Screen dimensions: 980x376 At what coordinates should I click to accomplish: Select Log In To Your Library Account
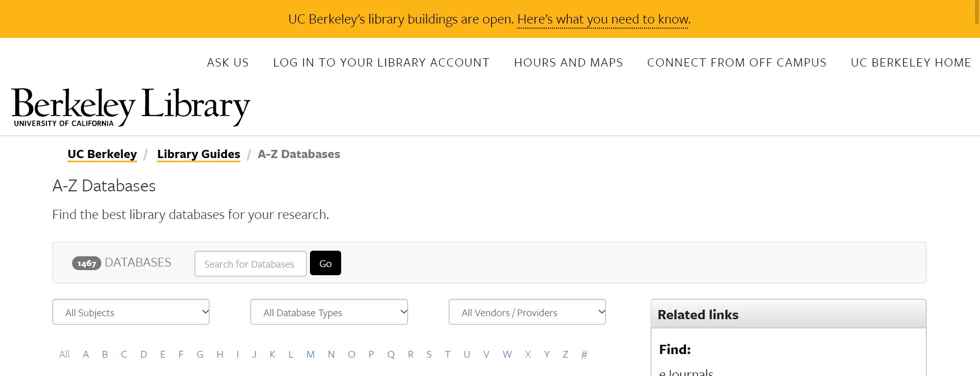point(381,62)
